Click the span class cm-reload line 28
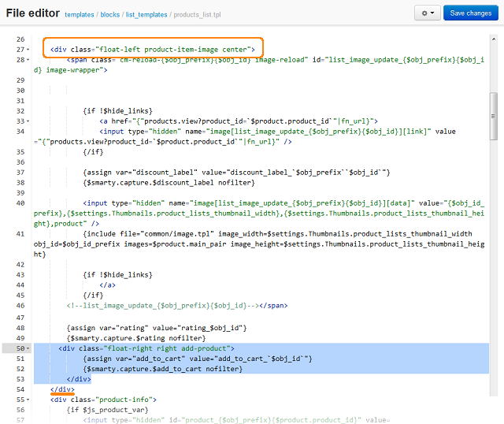504x424 pixels. click(x=259, y=65)
